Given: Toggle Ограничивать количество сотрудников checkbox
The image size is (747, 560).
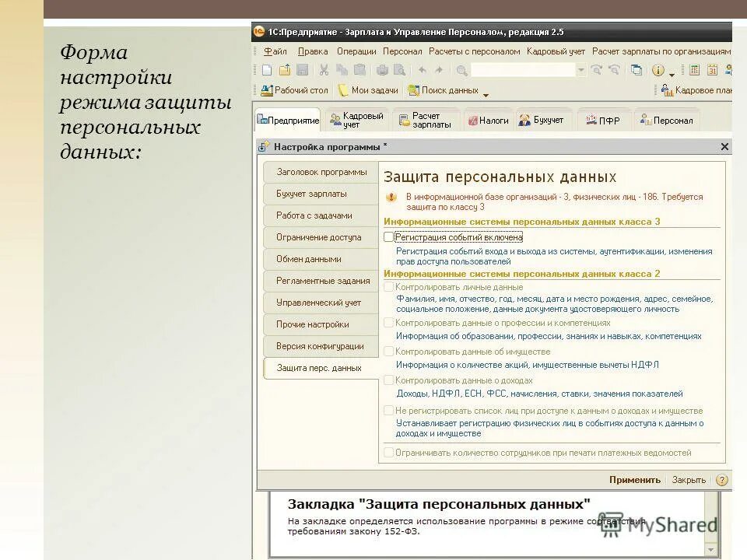Looking at the screenshot, I should coord(389,453).
